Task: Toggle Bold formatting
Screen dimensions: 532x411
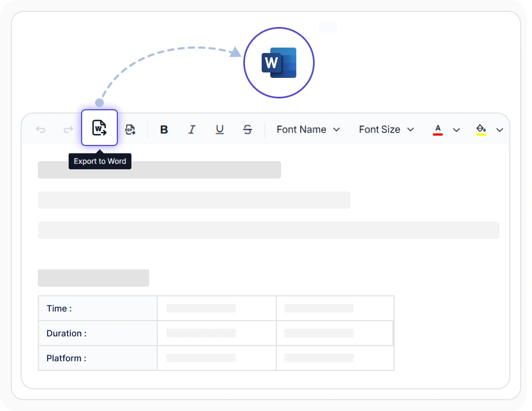Action: tap(164, 130)
